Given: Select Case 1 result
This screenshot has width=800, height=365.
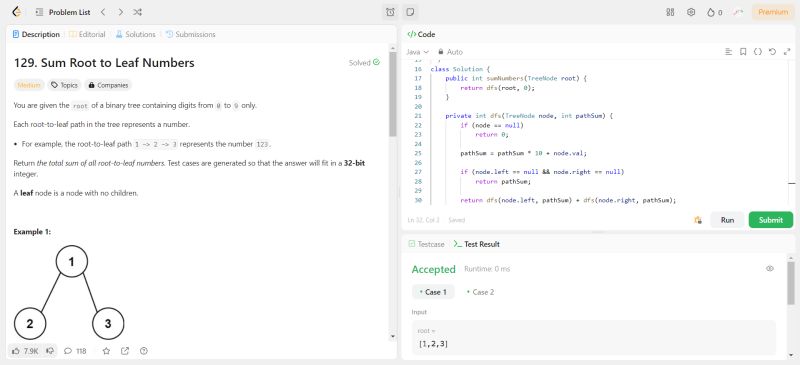Looking at the screenshot, I should pyautogui.click(x=433, y=292).
